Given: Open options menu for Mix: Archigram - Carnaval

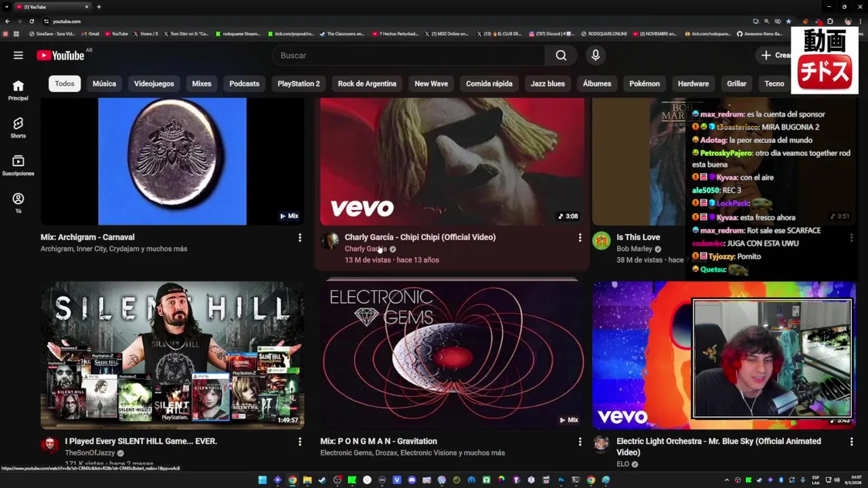Looking at the screenshot, I should click(300, 237).
